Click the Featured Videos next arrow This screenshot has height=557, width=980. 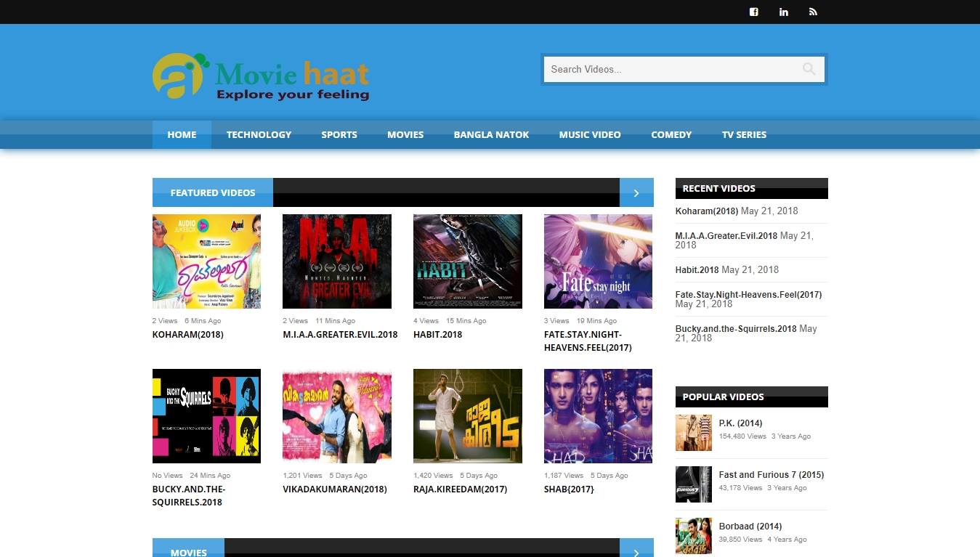636,192
